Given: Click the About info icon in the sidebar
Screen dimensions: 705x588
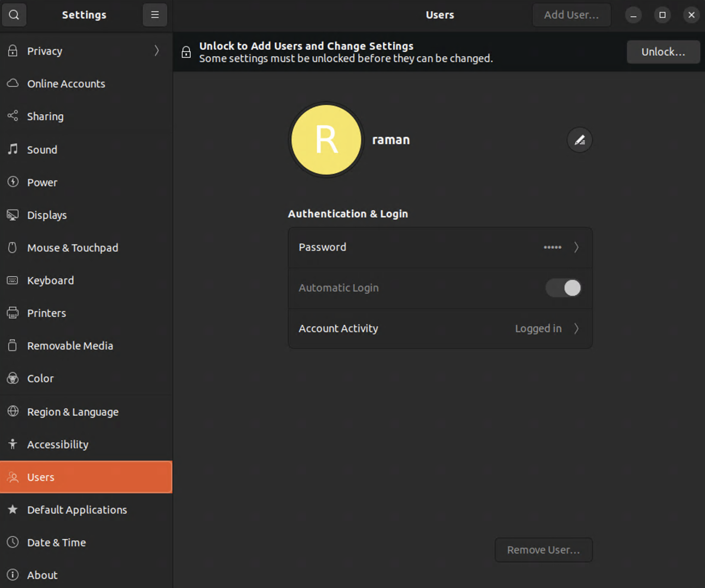Looking at the screenshot, I should point(13,575).
